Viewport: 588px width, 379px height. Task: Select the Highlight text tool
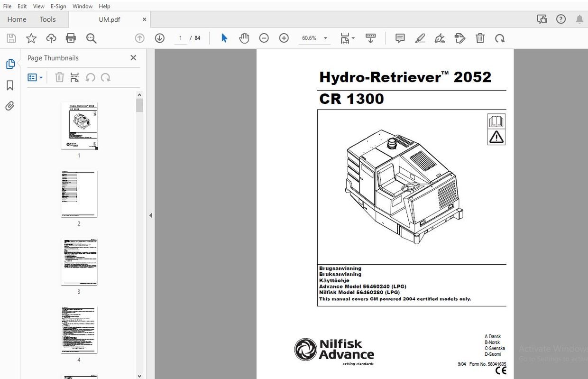tap(420, 38)
